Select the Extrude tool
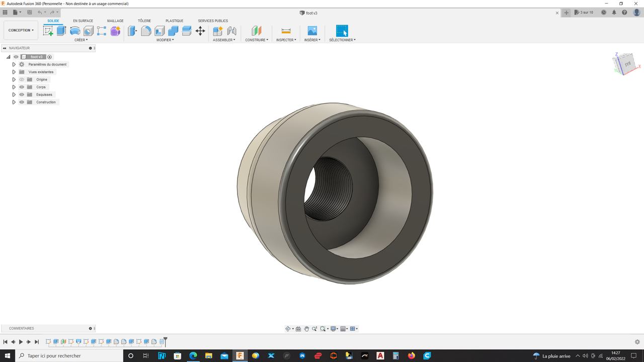Screen dimensions: 644x362 (x=61, y=31)
